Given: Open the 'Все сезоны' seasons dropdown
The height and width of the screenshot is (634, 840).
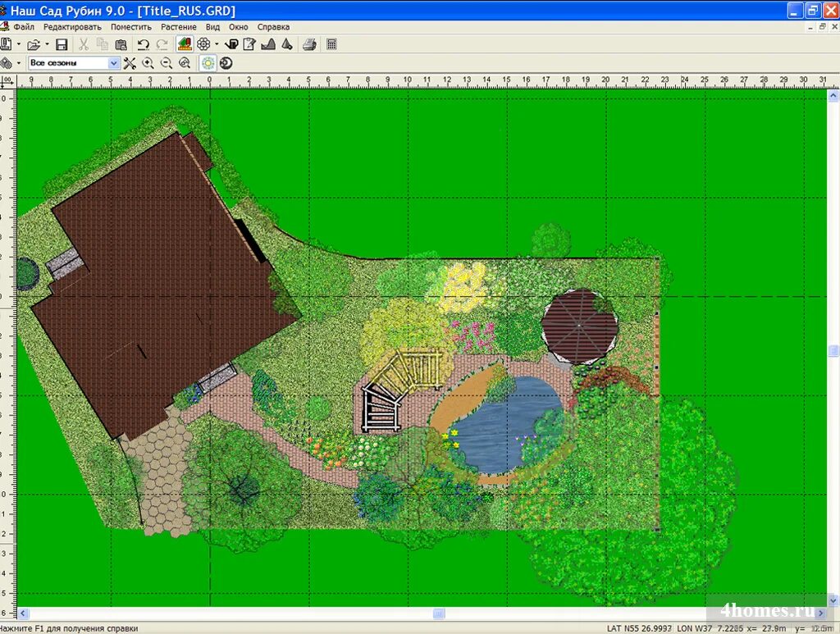Looking at the screenshot, I should [114, 63].
